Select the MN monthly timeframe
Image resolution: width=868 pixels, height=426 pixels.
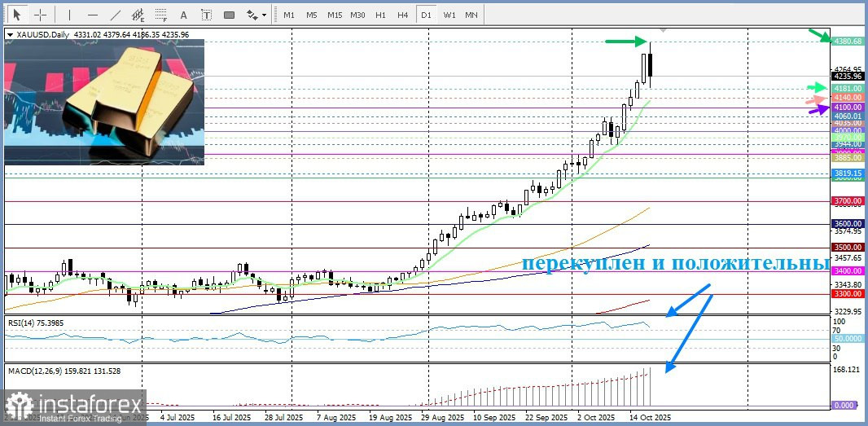point(471,15)
